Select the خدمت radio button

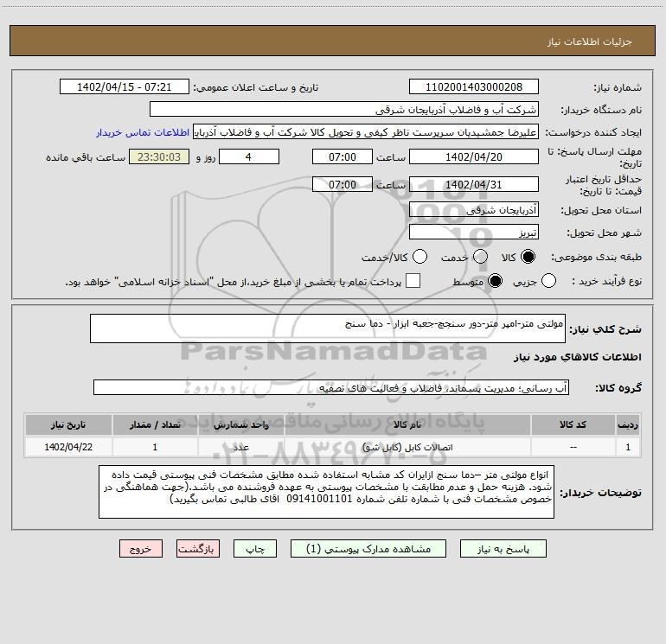[x=480, y=257]
